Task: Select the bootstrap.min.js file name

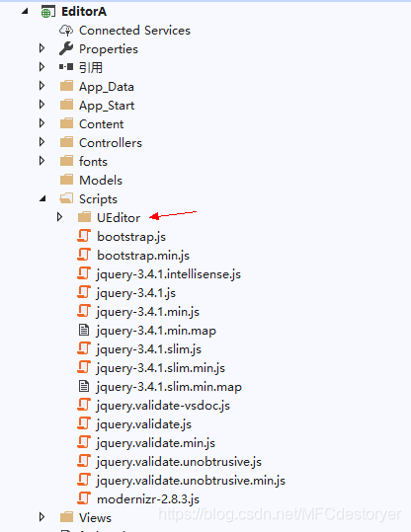Action: (x=143, y=256)
